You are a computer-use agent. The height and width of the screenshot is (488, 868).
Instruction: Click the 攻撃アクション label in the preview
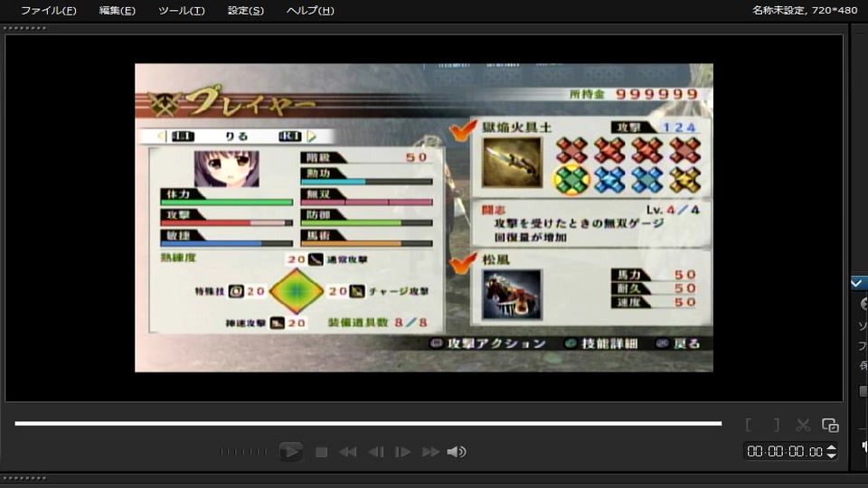click(x=496, y=343)
